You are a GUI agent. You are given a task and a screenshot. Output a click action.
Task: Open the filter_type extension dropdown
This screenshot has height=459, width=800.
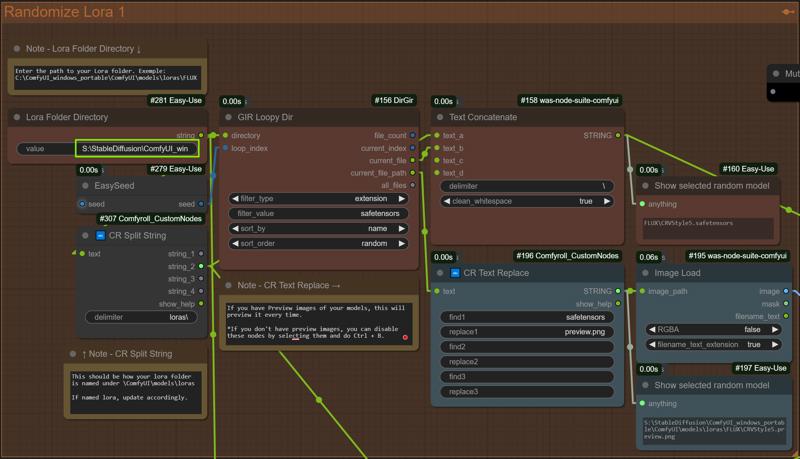[319, 199]
